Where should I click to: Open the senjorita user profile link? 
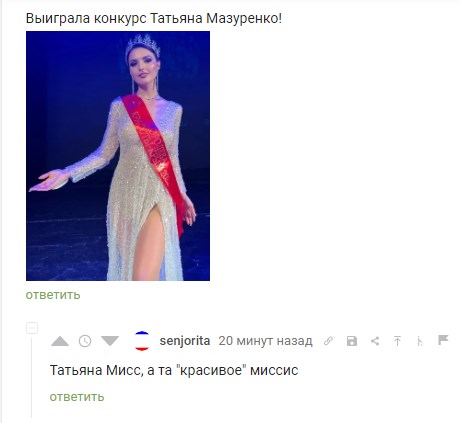(x=185, y=341)
